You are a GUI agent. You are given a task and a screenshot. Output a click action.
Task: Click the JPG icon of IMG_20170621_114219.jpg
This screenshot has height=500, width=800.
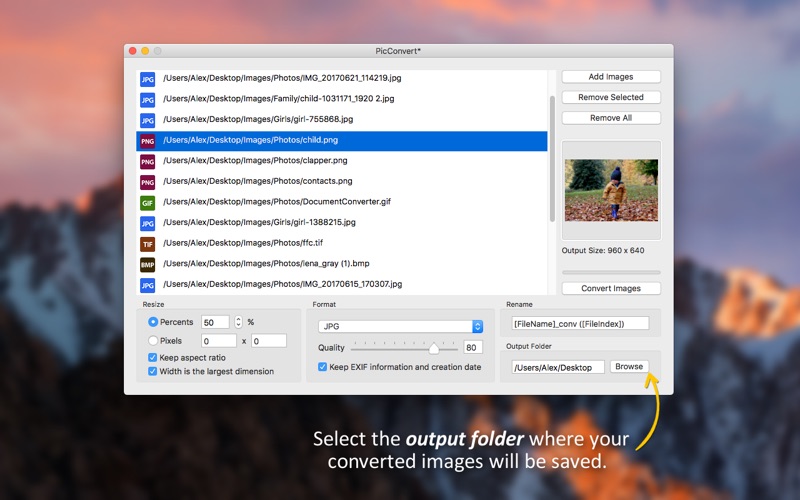147,79
